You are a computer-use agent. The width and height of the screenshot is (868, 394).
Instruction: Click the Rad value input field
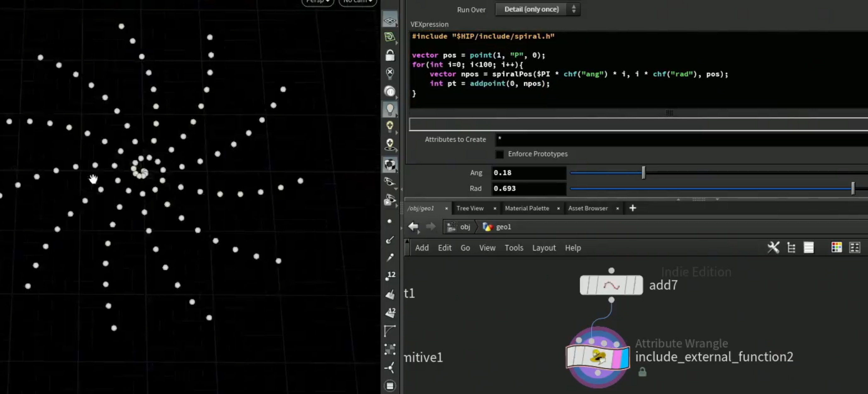[528, 188]
